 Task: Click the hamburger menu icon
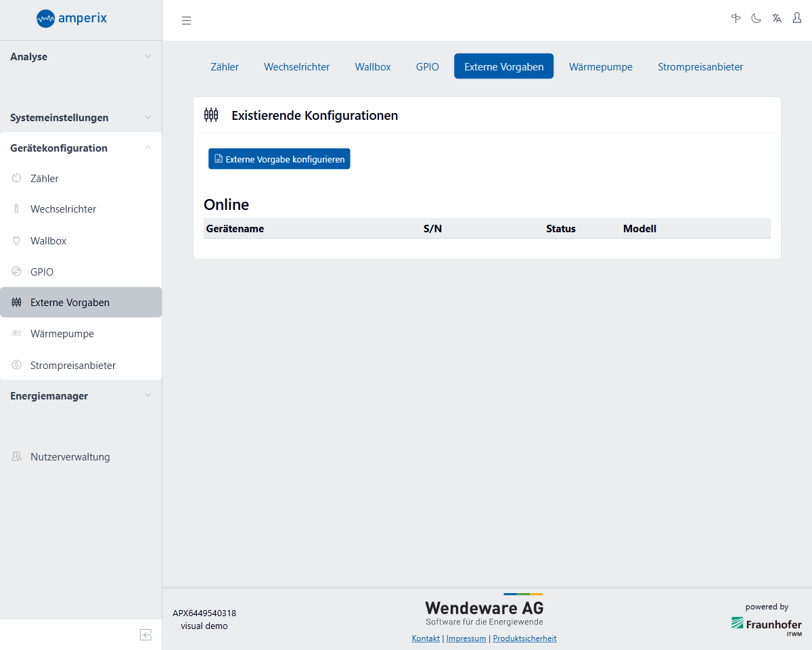[x=186, y=20]
